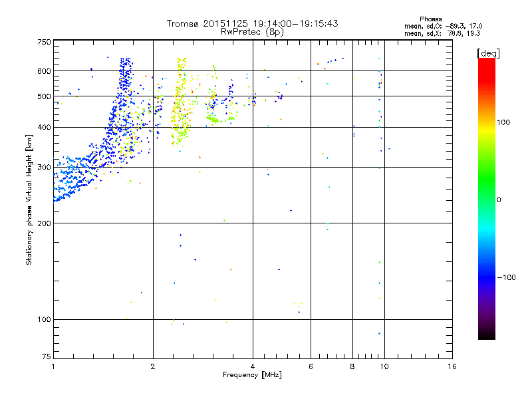
Task: Click the height axis label "750"
Action: (44, 42)
